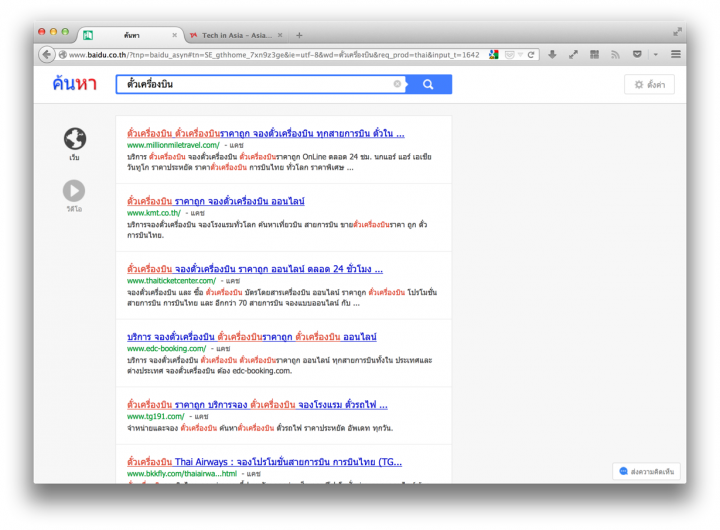Switch to the Tech in Asia tab
The width and height of the screenshot is (720, 530).
tap(237, 35)
